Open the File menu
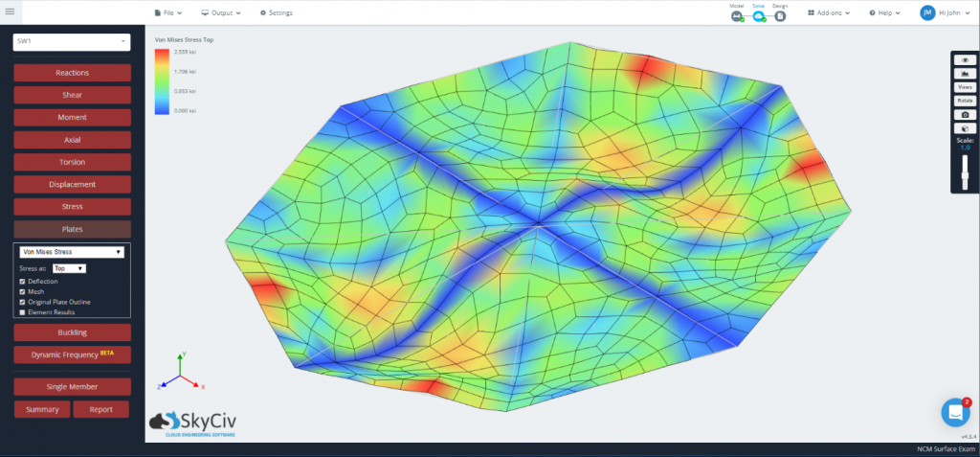The width and height of the screenshot is (980, 457). coord(168,13)
